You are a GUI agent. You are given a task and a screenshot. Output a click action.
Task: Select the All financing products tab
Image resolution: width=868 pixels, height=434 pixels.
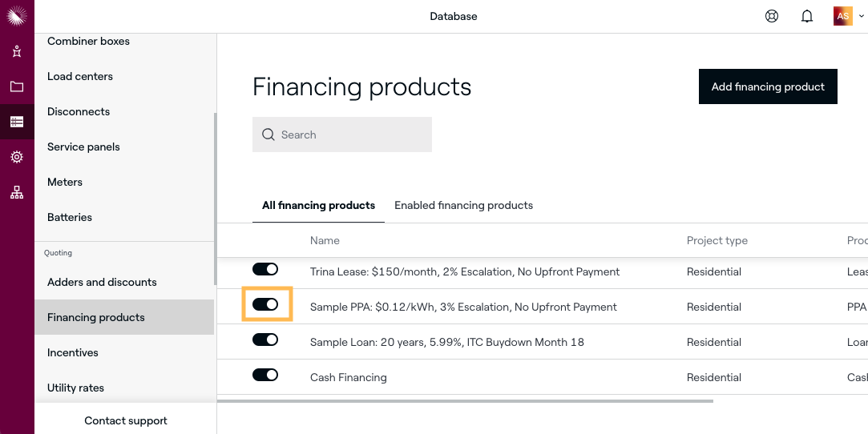[x=318, y=206]
